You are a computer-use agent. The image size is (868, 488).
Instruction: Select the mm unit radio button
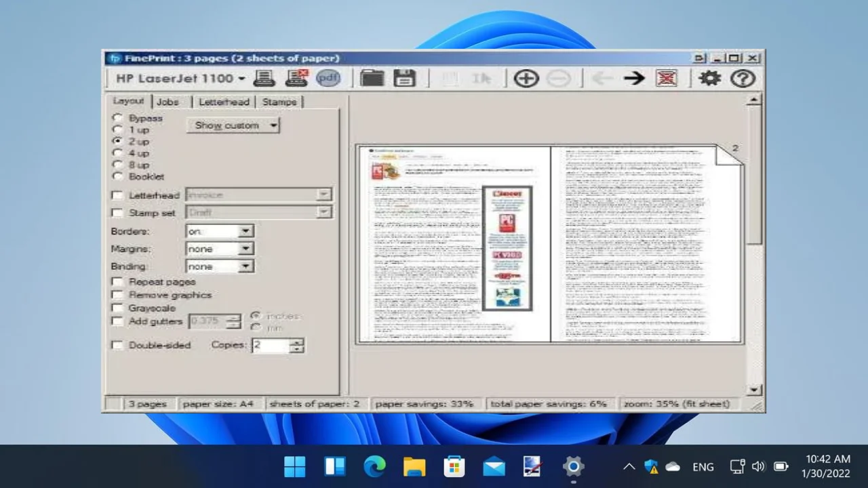pyautogui.click(x=256, y=327)
